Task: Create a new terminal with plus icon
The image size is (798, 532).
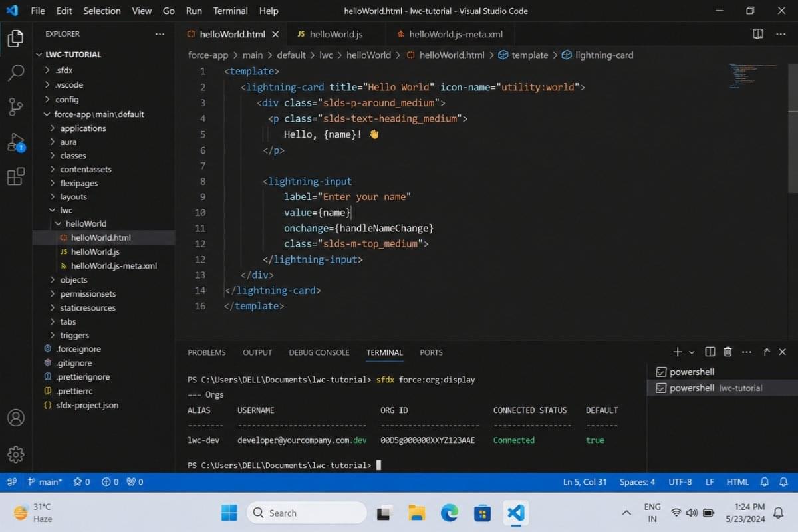Action: click(677, 352)
